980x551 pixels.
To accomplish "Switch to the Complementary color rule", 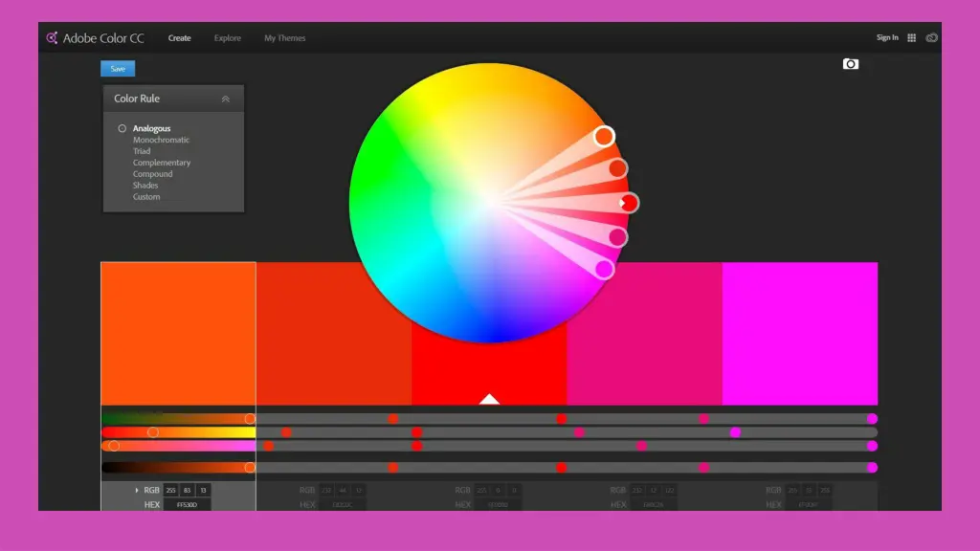I will 161,163.
